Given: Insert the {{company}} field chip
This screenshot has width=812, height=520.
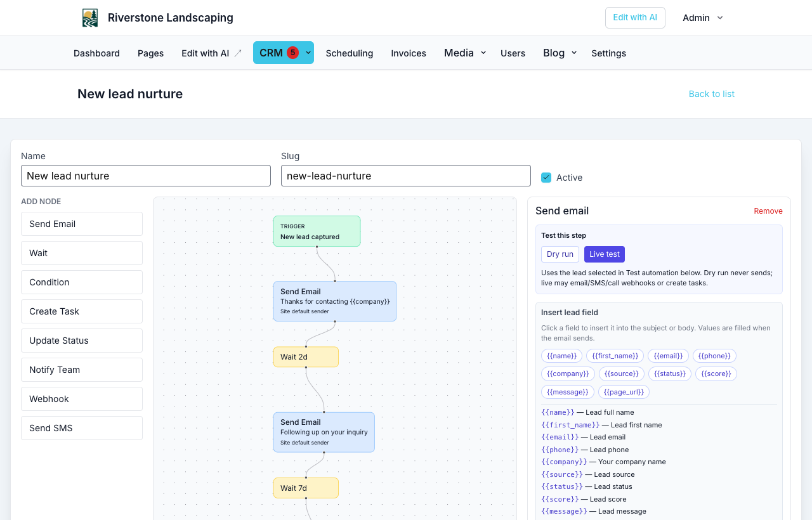Looking at the screenshot, I should pyautogui.click(x=568, y=374).
